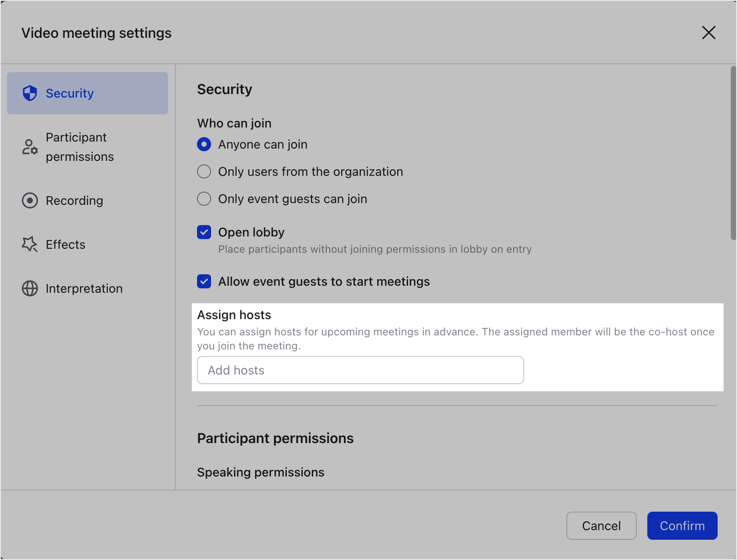Choose Only event guests can join
This screenshot has height=560, width=737.
[x=204, y=199]
